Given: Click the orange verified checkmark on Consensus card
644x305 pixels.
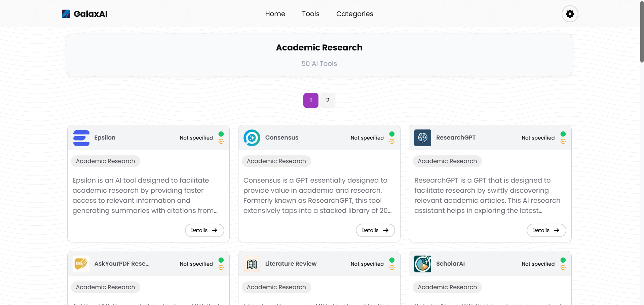Looking at the screenshot, I should pyautogui.click(x=392, y=142).
